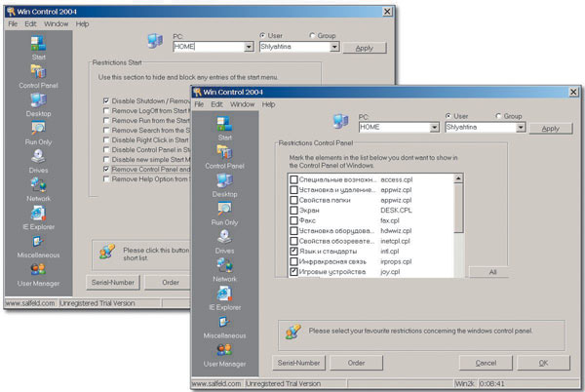
Task: Click Serial-Number button in front window
Action: point(299,363)
